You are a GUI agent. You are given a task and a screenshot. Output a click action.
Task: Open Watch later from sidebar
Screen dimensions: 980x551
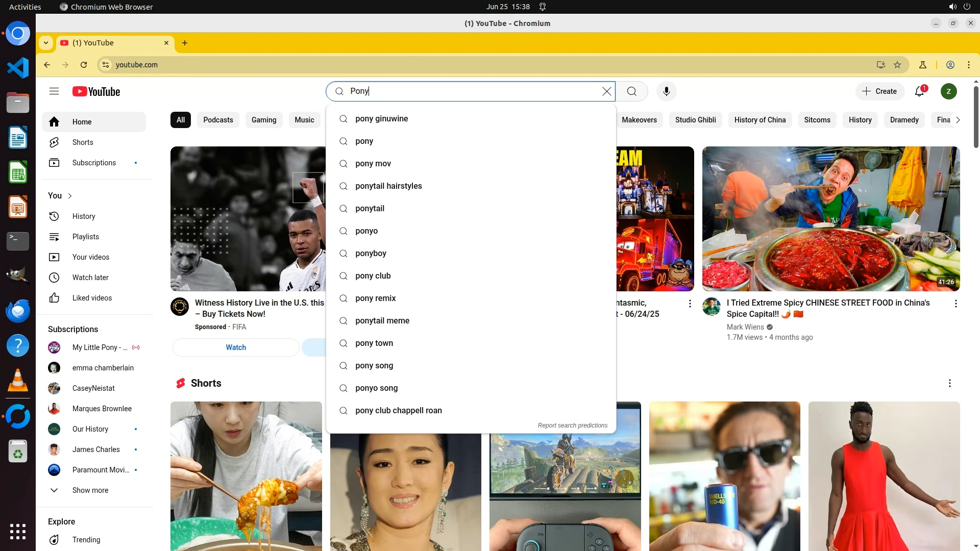[x=90, y=278]
